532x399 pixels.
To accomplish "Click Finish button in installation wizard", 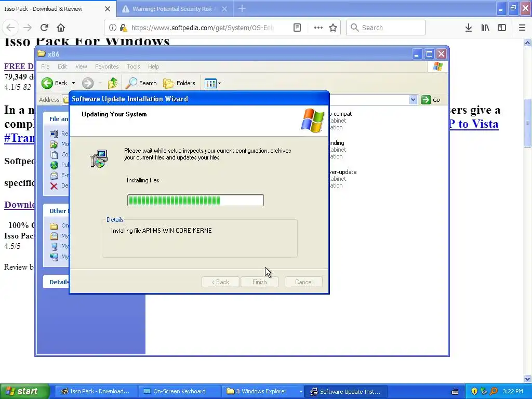I will point(260,282).
